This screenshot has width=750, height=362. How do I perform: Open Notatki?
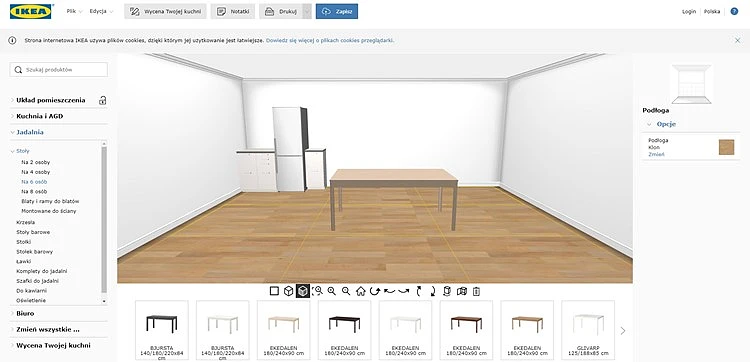233,11
